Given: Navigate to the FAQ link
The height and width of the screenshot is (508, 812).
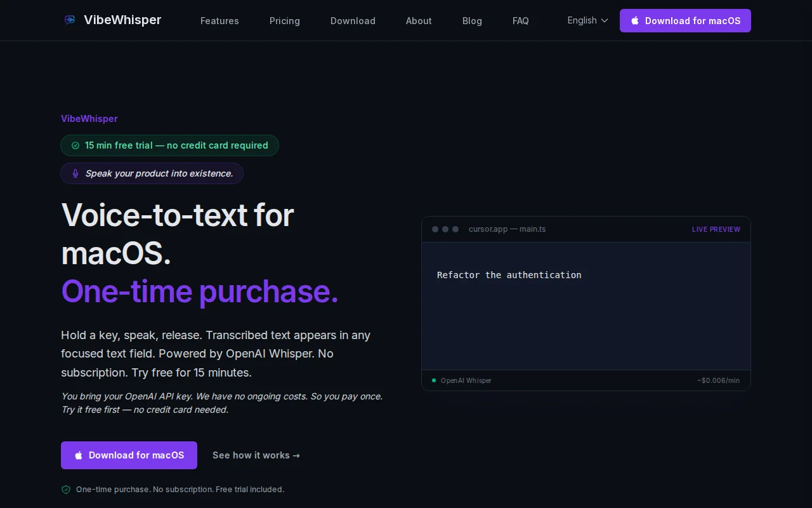Looking at the screenshot, I should pyautogui.click(x=521, y=21).
